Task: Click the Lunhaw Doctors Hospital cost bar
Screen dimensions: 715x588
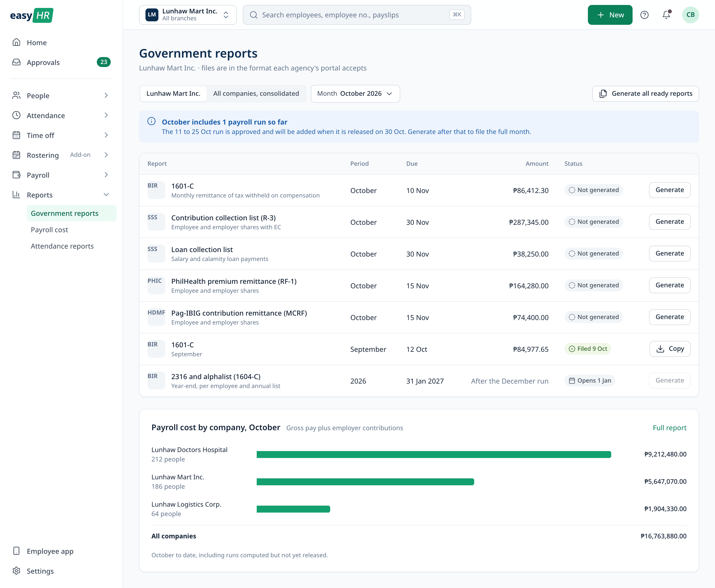Action: (x=434, y=455)
